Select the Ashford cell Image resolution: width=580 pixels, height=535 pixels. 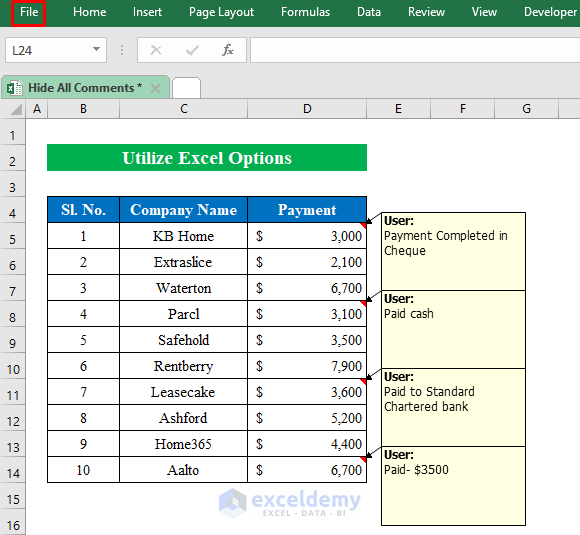pos(183,418)
